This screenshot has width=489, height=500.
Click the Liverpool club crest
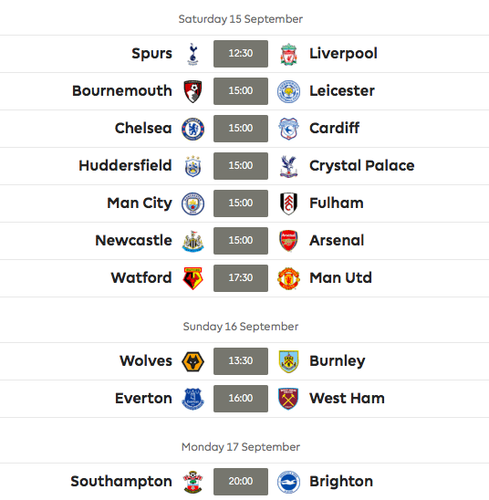[289, 54]
